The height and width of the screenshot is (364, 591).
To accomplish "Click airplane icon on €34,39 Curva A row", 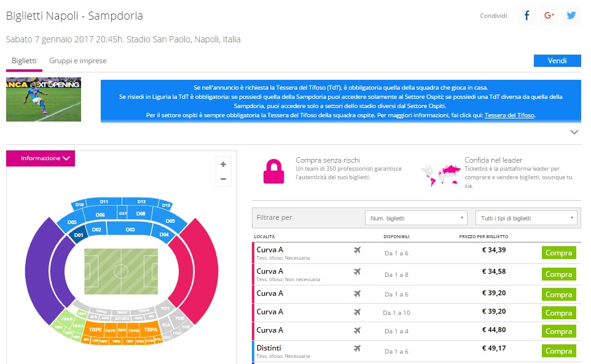I will [358, 250].
